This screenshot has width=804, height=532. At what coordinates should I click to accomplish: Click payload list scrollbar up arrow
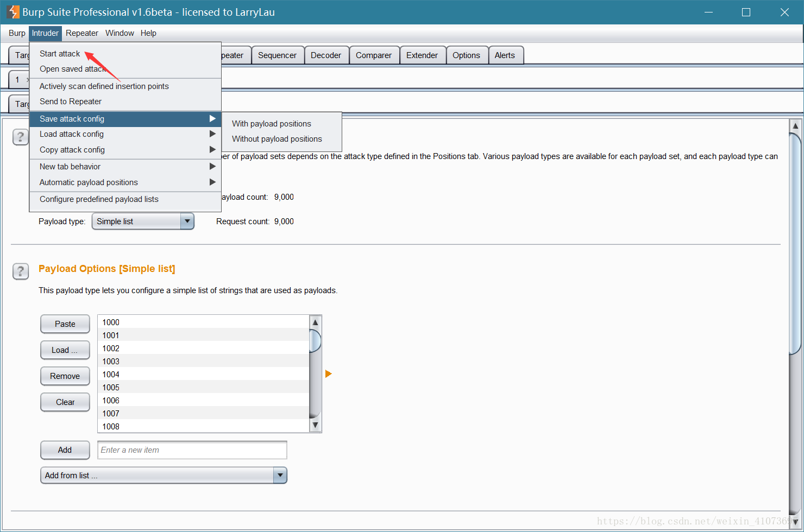[x=315, y=322]
